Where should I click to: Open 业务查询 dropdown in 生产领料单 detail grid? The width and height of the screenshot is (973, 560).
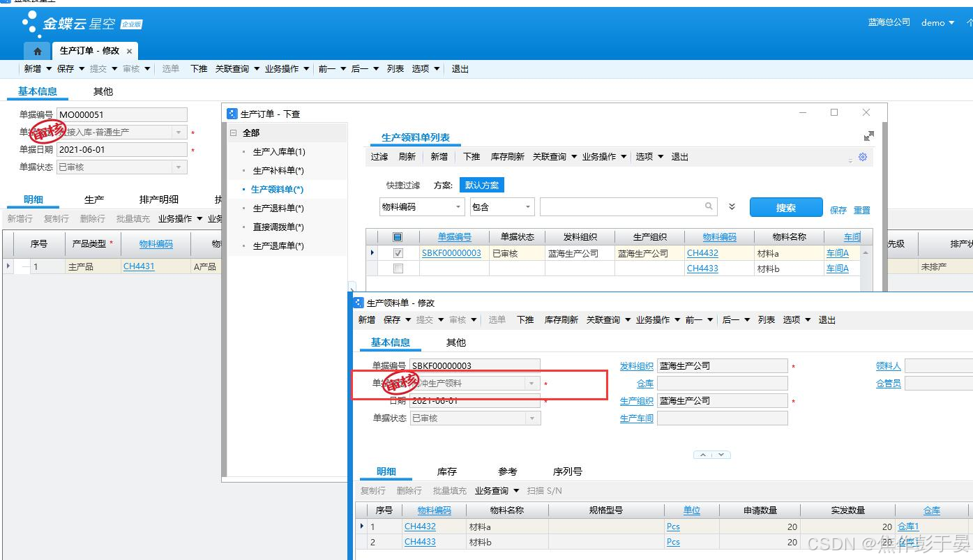click(517, 491)
